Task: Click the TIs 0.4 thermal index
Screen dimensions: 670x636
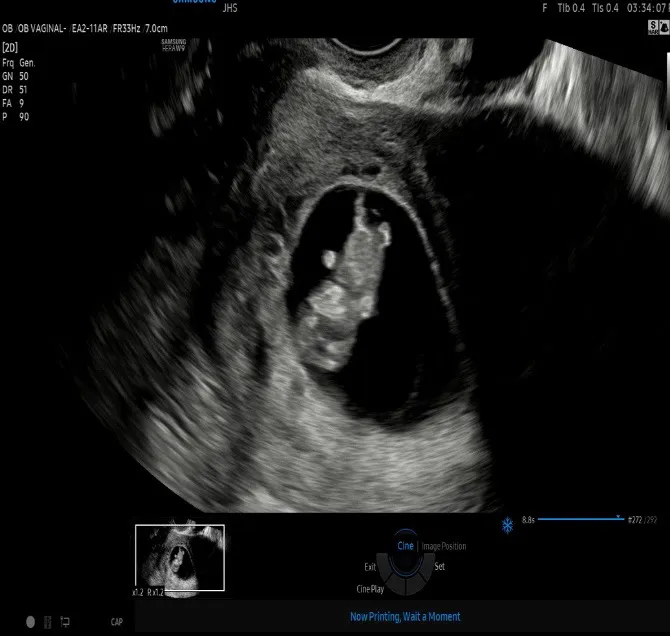Action: (x=605, y=8)
